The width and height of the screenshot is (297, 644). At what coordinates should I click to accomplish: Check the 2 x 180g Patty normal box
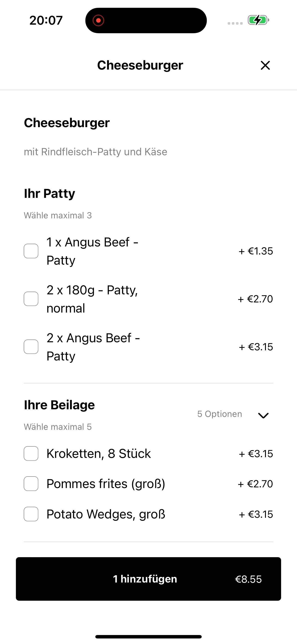coord(31,299)
